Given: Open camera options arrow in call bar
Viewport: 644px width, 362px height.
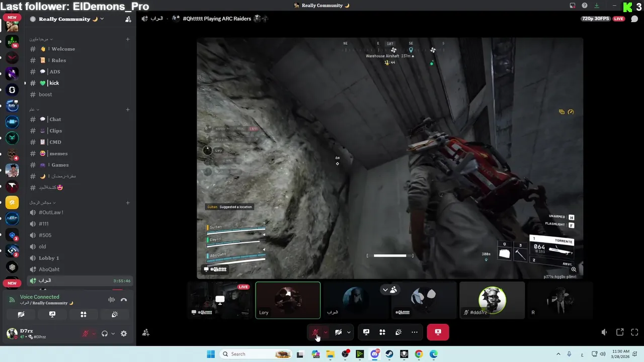Looking at the screenshot, I should pyautogui.click(x=349, y=332).
